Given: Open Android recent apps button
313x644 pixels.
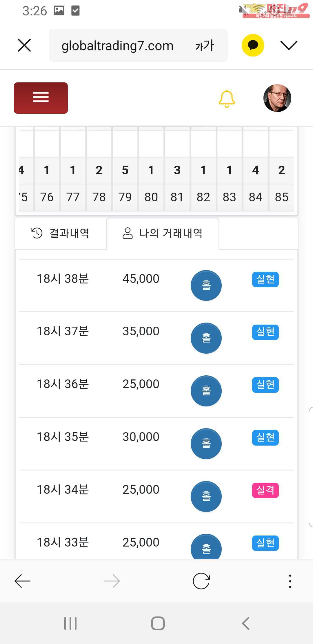Looking at the screenshot, I should coord(70,623).
